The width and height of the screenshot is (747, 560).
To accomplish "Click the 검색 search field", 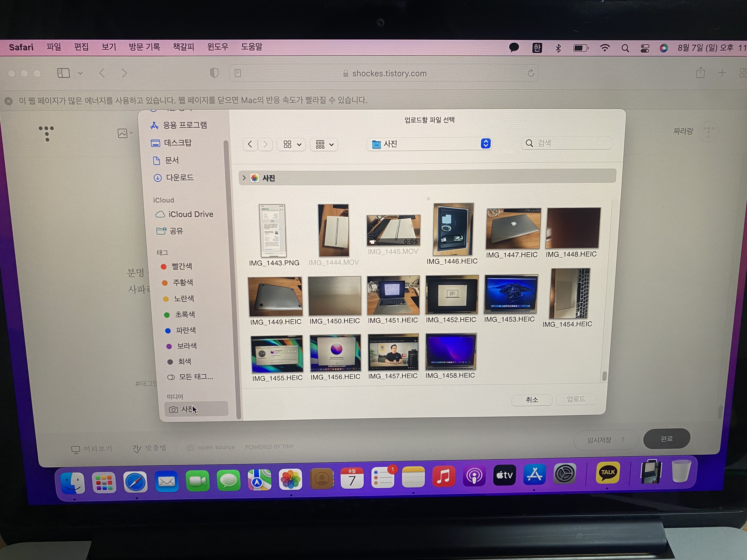I will click(x=567, y=143).
